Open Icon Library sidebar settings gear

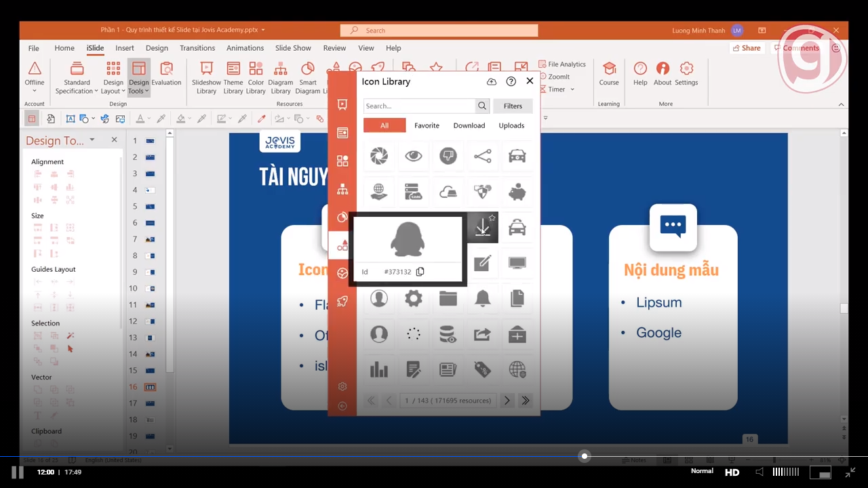pyautogui.click(x=342, y=386)
